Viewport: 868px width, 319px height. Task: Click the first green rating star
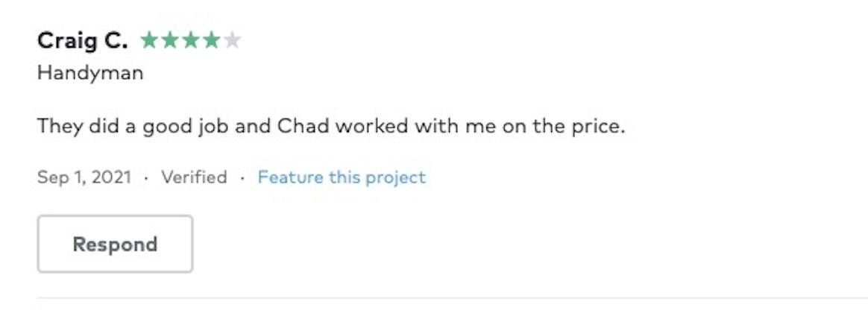pyautogui.click(x=149, y=40)
